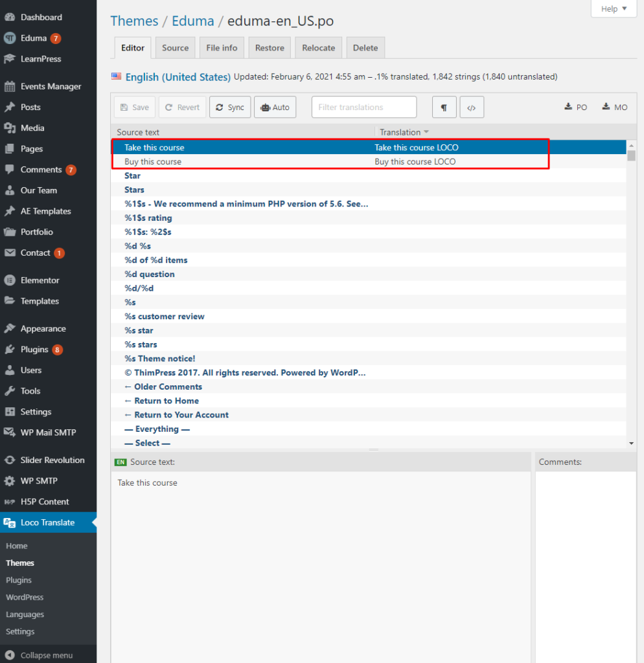Click the Filter translations field

[x=363, y=107]
